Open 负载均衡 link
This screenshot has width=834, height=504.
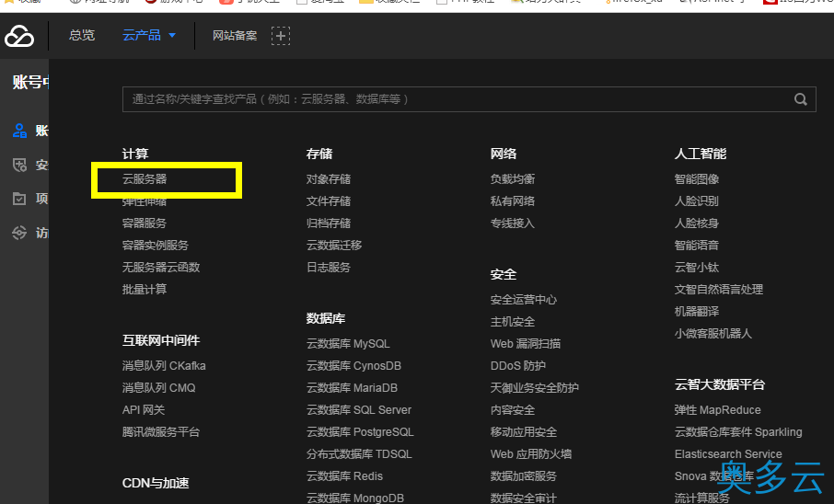point(513,179)
